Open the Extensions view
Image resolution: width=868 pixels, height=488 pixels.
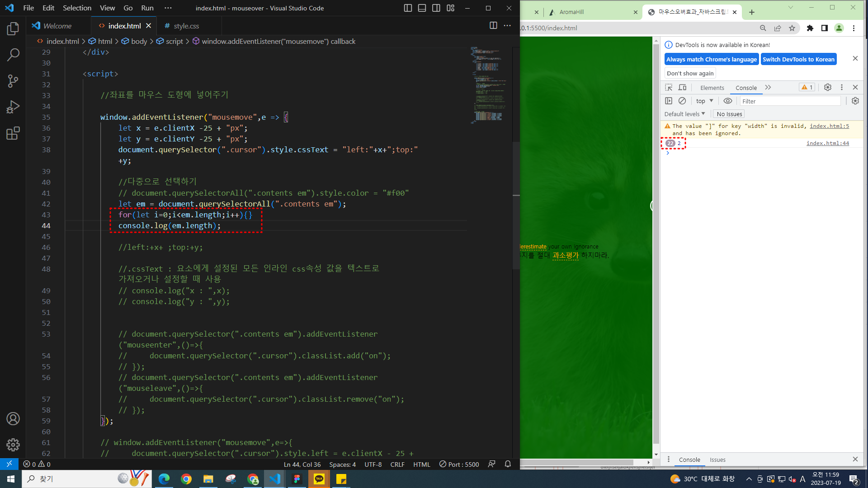coord(13,133)
